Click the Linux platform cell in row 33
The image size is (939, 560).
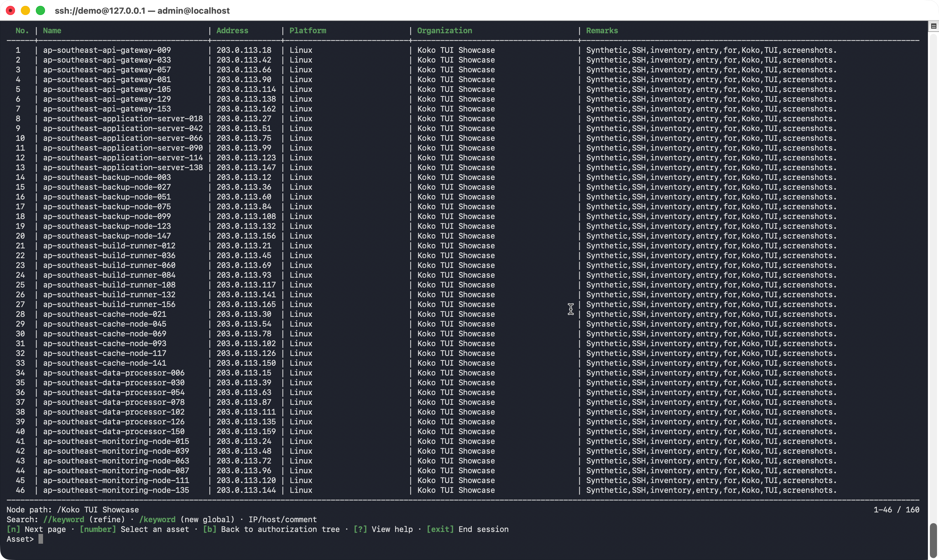click(301, 363)
